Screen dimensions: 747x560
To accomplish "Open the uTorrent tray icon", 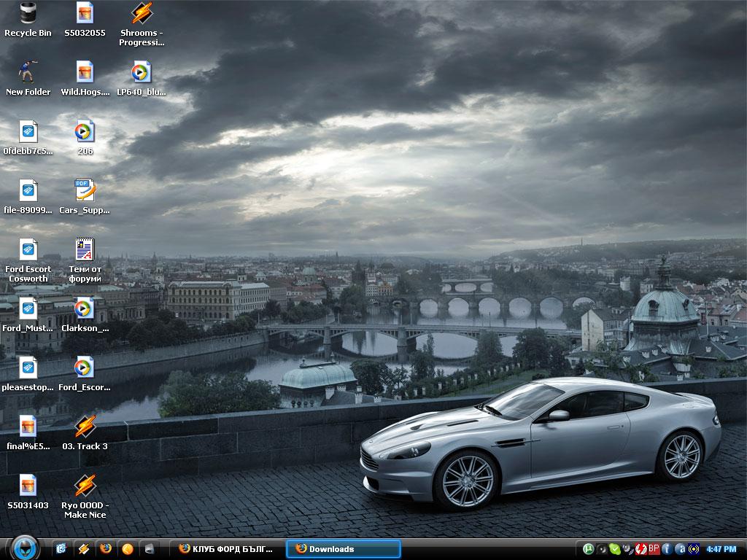I will (587, 549).
